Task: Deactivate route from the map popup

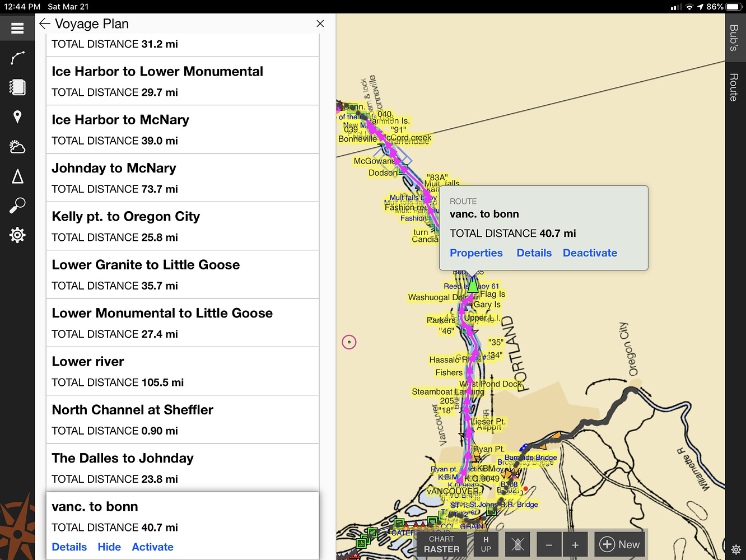Action: tap(590, 253)
